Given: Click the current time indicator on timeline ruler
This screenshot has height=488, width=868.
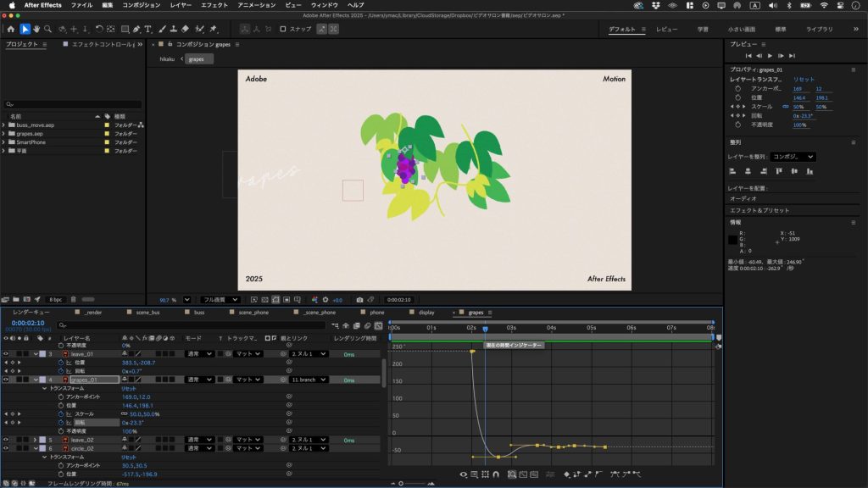Looking at the screenshot, I should (x=485, y=328).
